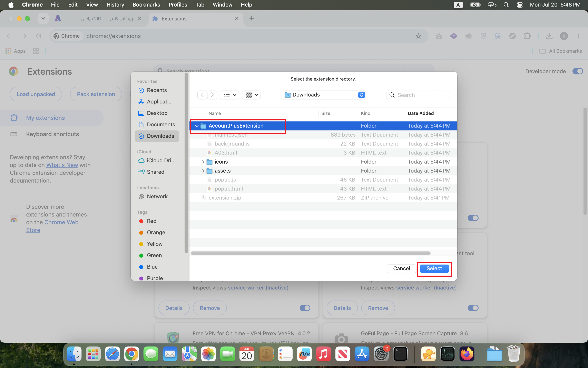This screenshot has width=588, height=368.
Task: Click the profile avatar in Chrome toolbar
Action: (x=564, y=36)
